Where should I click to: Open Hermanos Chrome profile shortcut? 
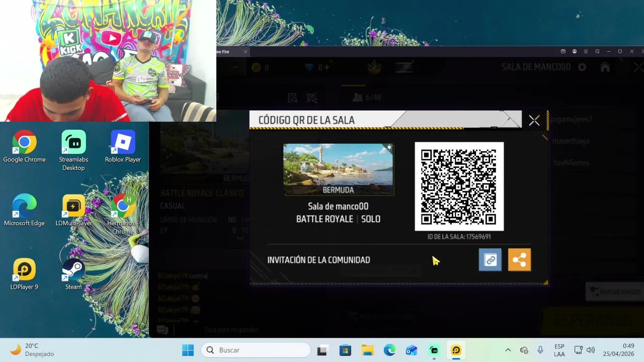(123, 215)
